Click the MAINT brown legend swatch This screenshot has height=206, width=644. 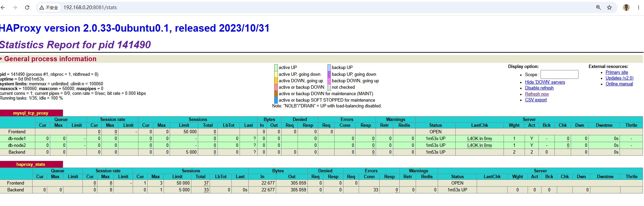[x=276, y=93]
